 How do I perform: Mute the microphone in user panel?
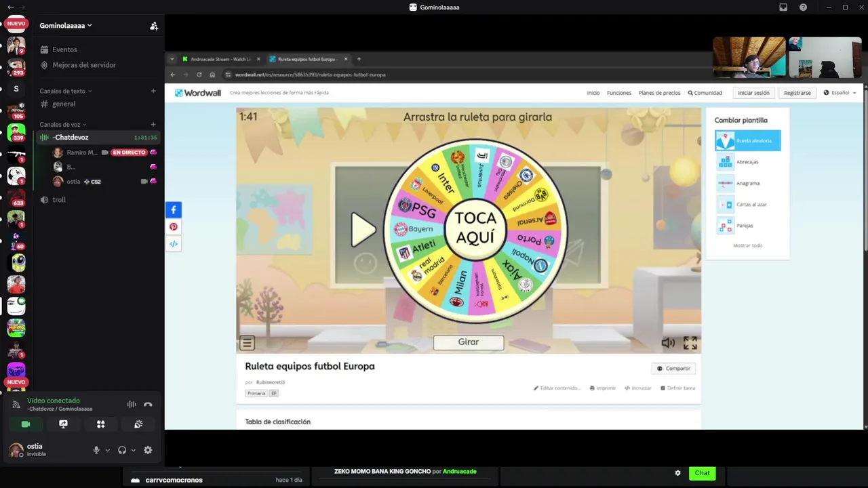96,450
